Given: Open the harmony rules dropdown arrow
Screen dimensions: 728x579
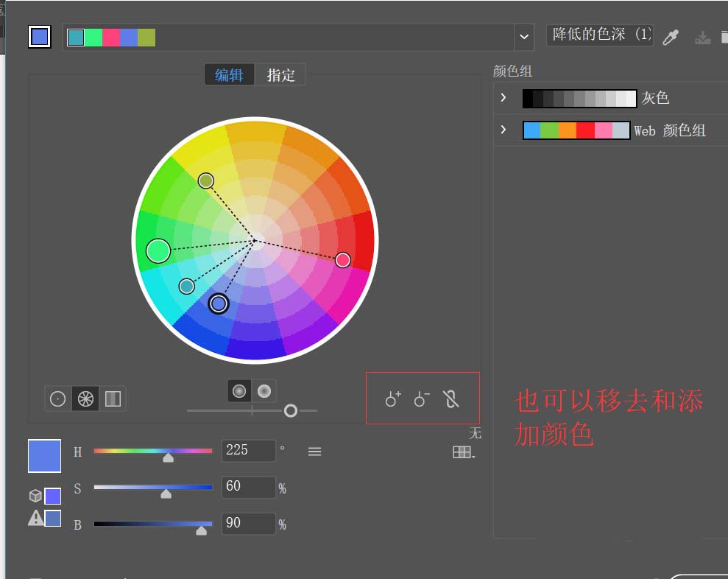Looking at the screenshot, I should [x=524, y=37].
